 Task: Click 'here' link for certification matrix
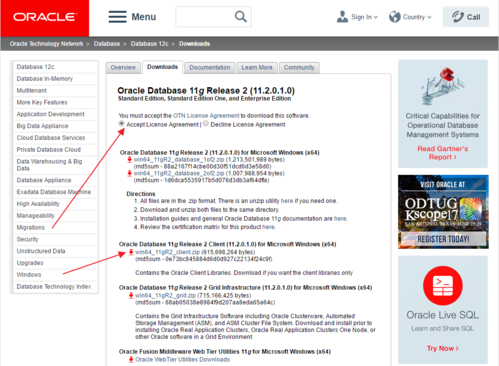[268, 227]
